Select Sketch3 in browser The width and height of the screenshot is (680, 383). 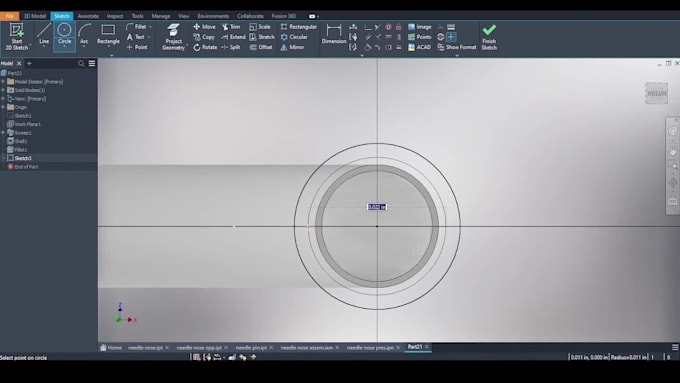[23, 158]
